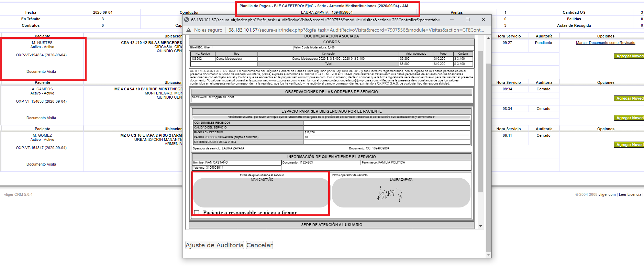Click patient name 'A. CAMPOS'
The image size is (644, 270).
click(x=42, y=89)
